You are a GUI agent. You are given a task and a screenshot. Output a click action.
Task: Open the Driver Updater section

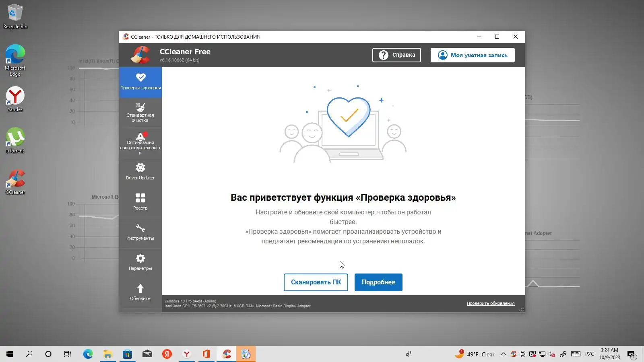(140, 173)
